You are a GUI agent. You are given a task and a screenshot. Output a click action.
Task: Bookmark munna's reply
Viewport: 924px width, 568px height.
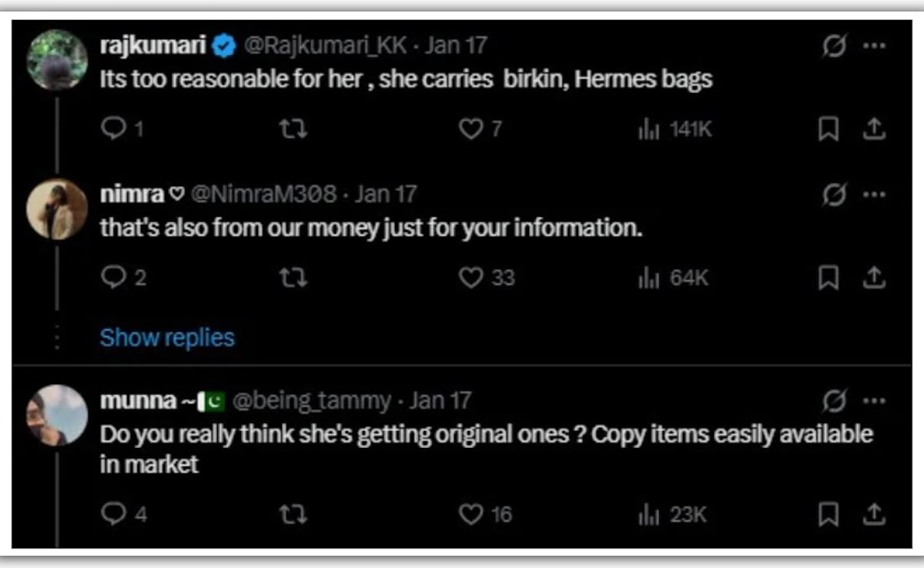[x=829, y=514]
